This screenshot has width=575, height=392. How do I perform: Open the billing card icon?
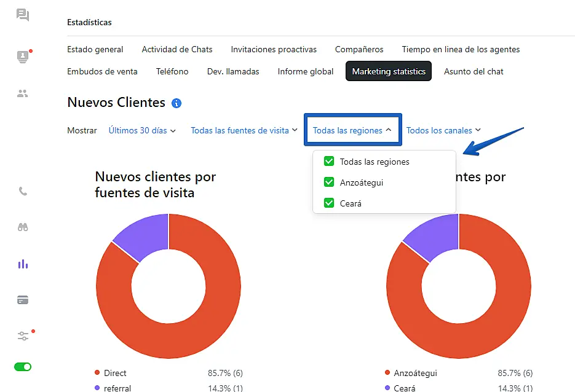coord(23,300)
